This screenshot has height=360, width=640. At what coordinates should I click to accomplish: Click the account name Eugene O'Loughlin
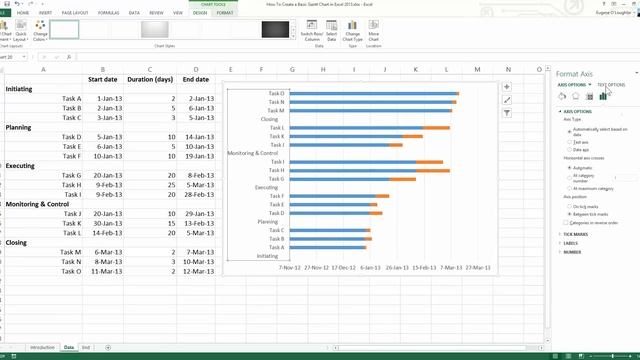[613, 13]
